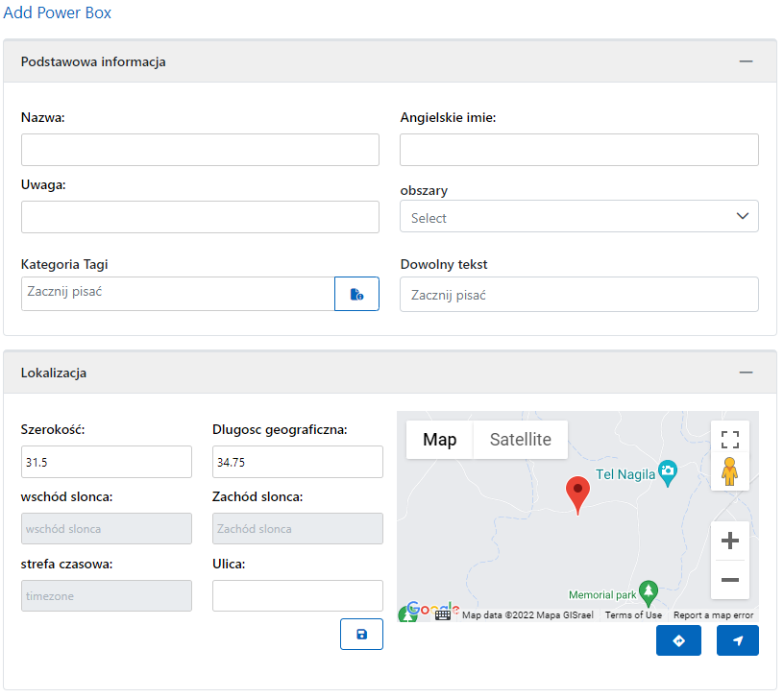This screenshot has height=698, width=784.
Task: Zoom out on the map
Action: point(729,580)
